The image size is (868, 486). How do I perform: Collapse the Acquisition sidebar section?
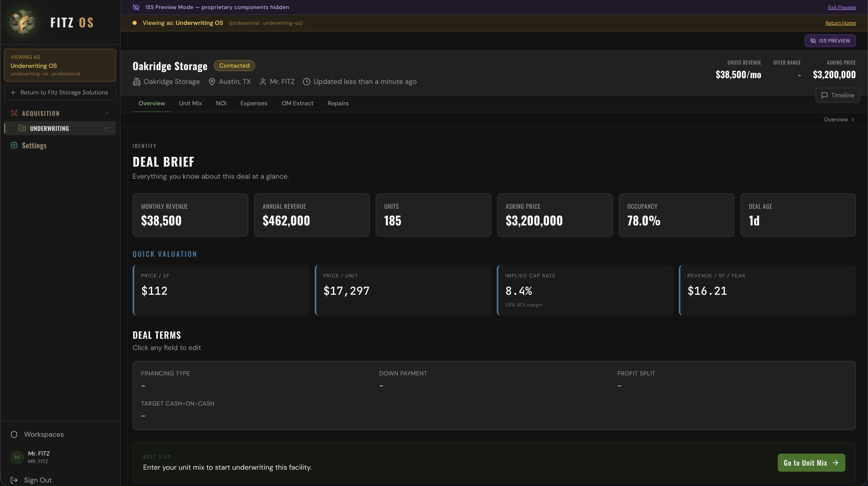click(107, 113)
